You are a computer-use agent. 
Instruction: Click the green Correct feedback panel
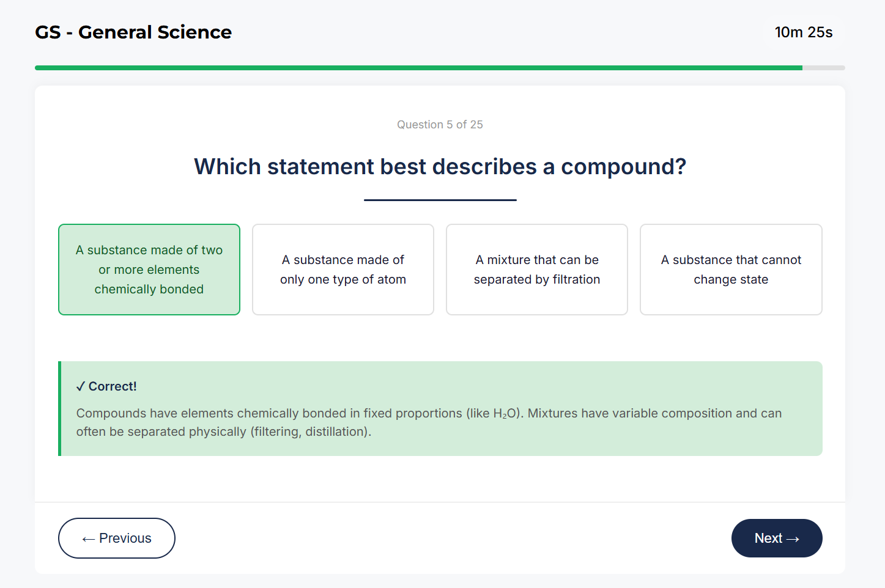(440, 408)
